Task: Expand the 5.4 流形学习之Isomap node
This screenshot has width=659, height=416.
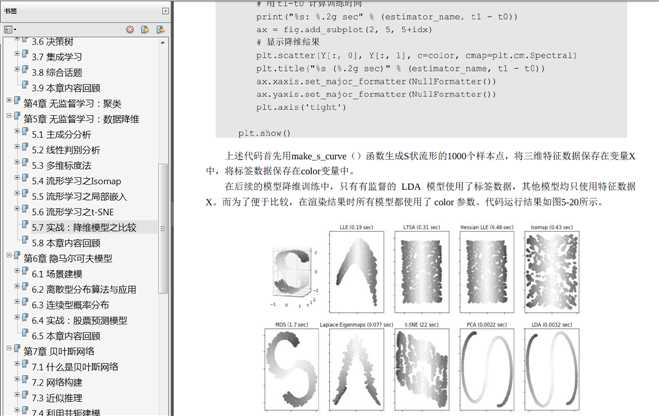Action: click(17, 178)
